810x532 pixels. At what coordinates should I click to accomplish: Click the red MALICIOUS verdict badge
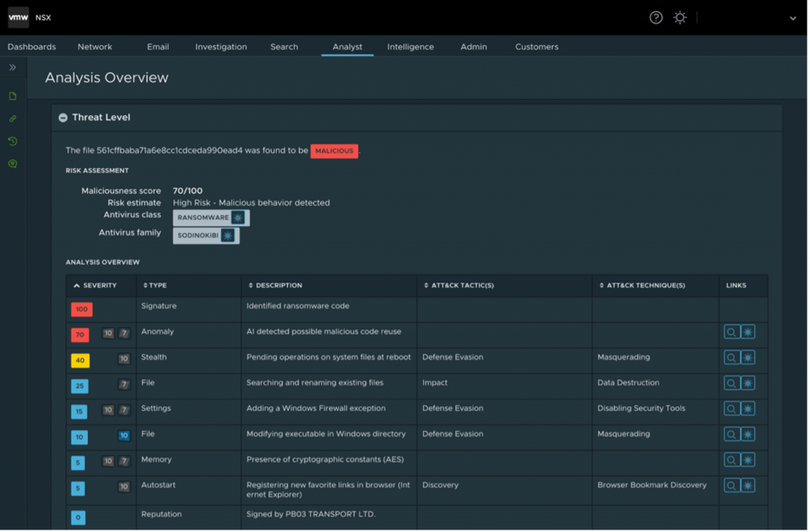click(x=334, y=151)
